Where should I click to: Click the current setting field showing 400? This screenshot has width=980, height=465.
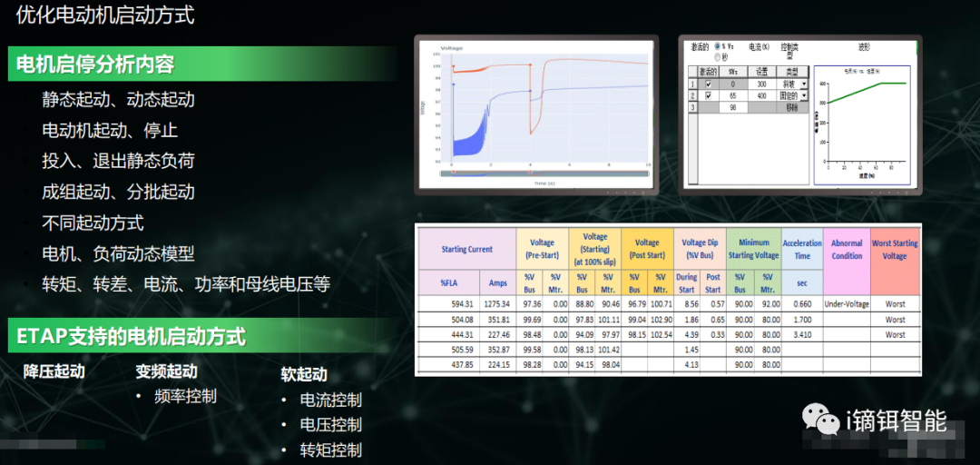pyautogui.click(x=762, y=95)
